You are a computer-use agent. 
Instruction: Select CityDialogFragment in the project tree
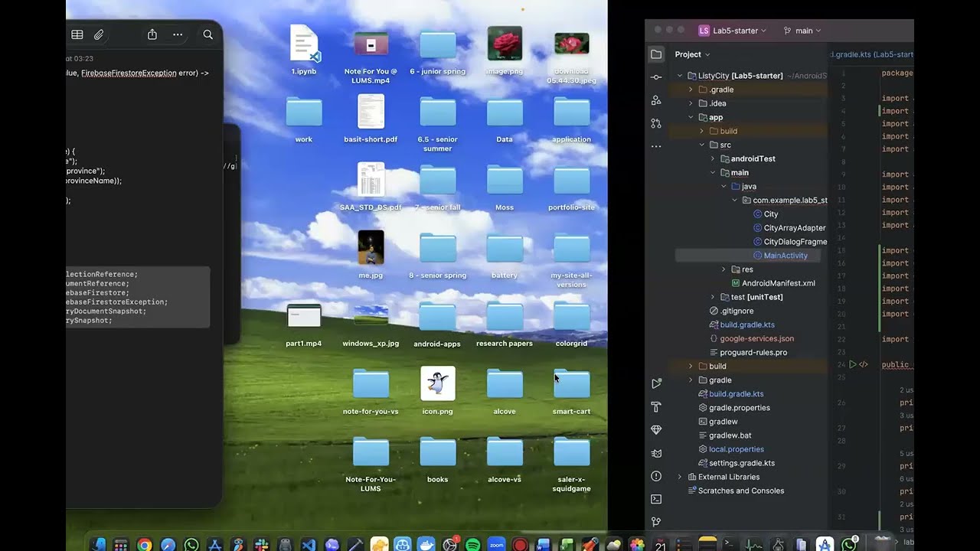point(790,242)
